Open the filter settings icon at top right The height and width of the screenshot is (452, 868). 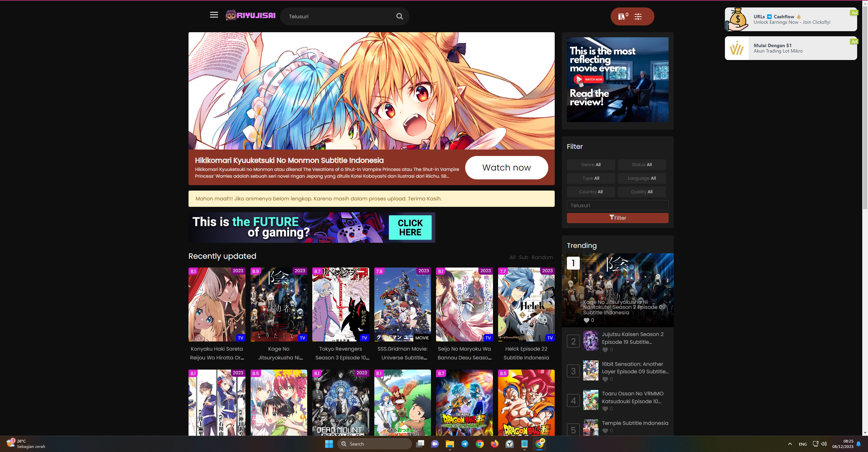[x=638, y=16]
